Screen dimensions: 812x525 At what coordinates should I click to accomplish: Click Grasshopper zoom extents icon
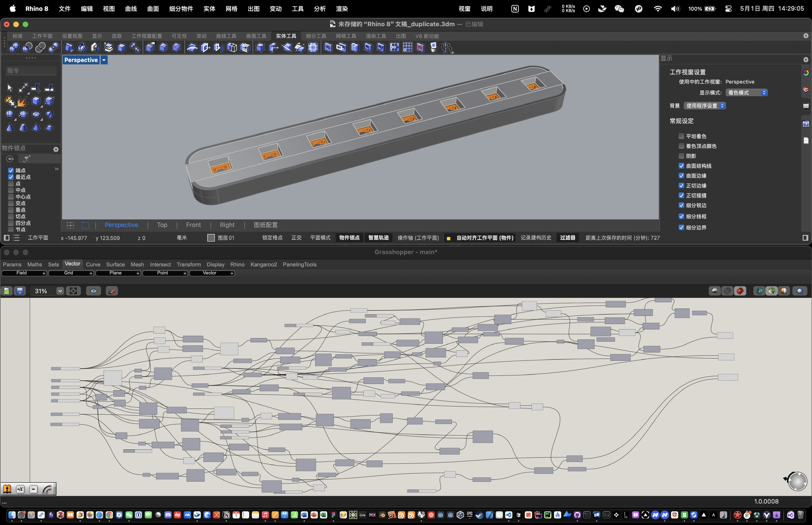pyautogui.click(x=73, y=291)
